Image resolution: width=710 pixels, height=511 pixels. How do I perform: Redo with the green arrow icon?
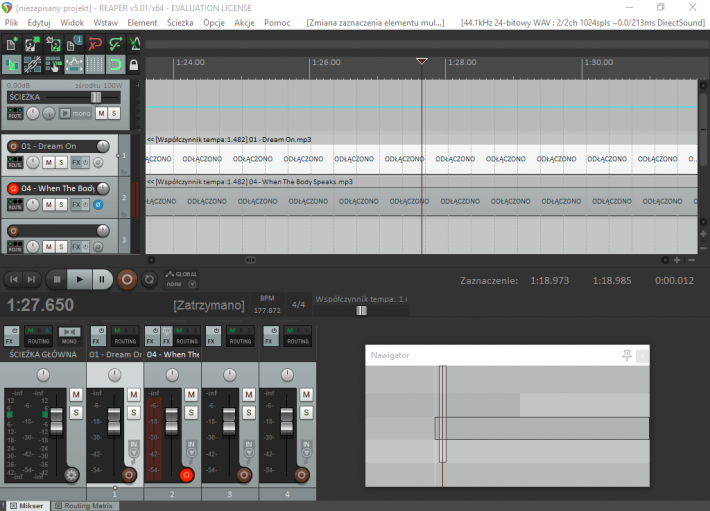click(115, 44)
